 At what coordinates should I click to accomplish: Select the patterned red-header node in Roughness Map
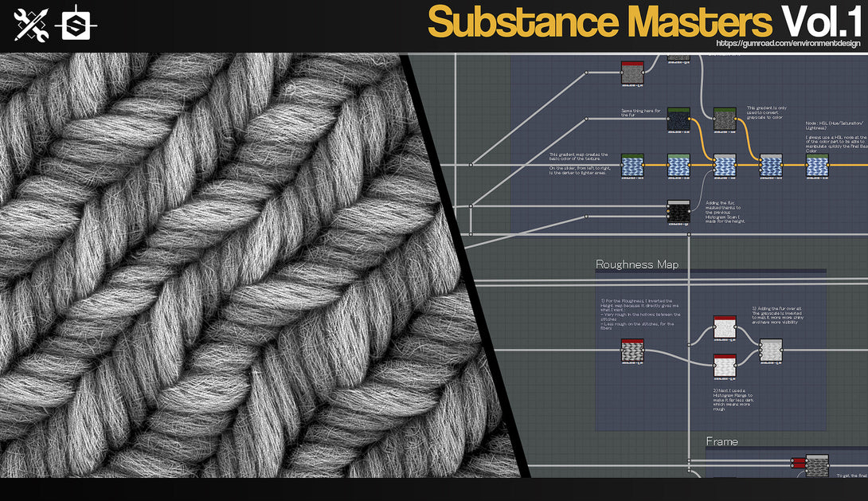click(632, 350)
